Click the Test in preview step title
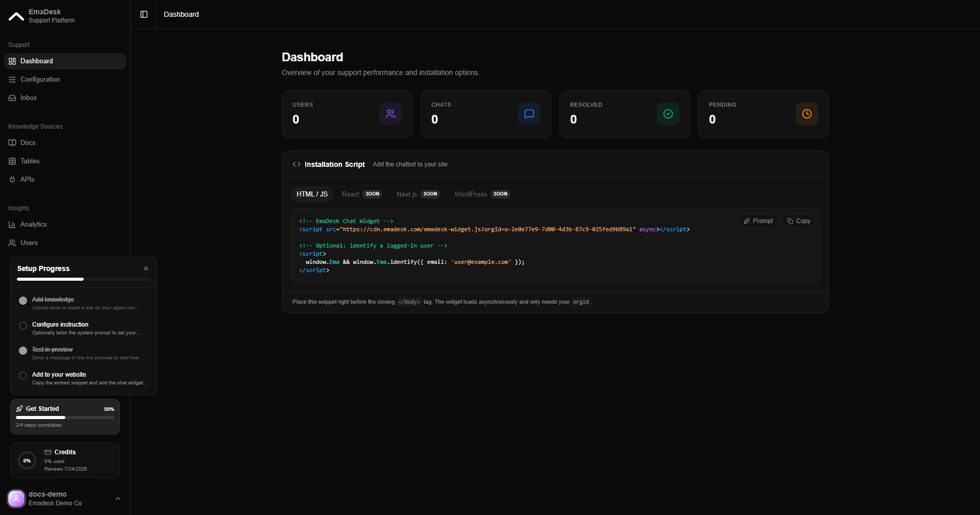 53,350
